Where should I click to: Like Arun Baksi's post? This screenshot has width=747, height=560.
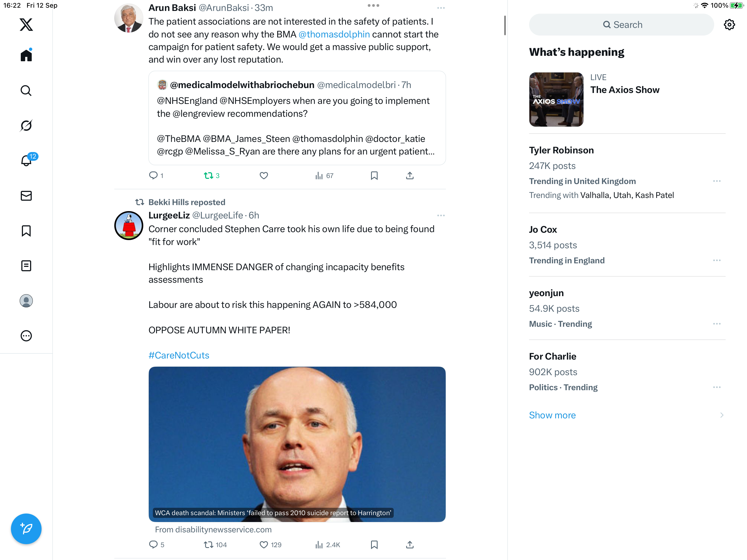tap(264, 176)
